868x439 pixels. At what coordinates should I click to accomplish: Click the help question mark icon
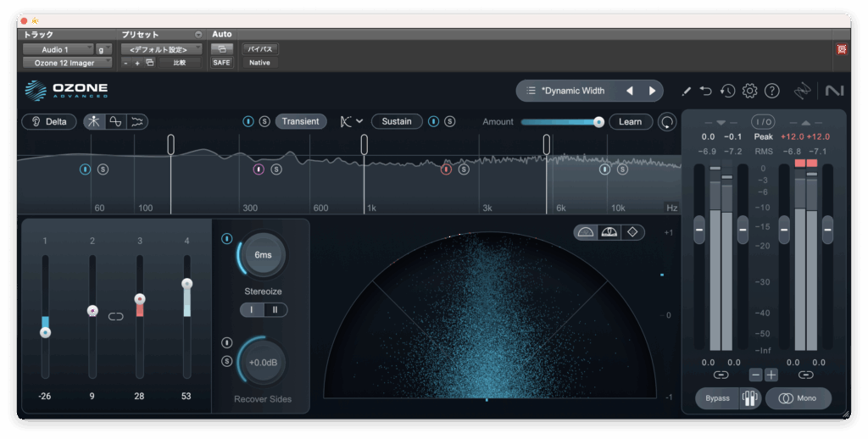point(771,91)
